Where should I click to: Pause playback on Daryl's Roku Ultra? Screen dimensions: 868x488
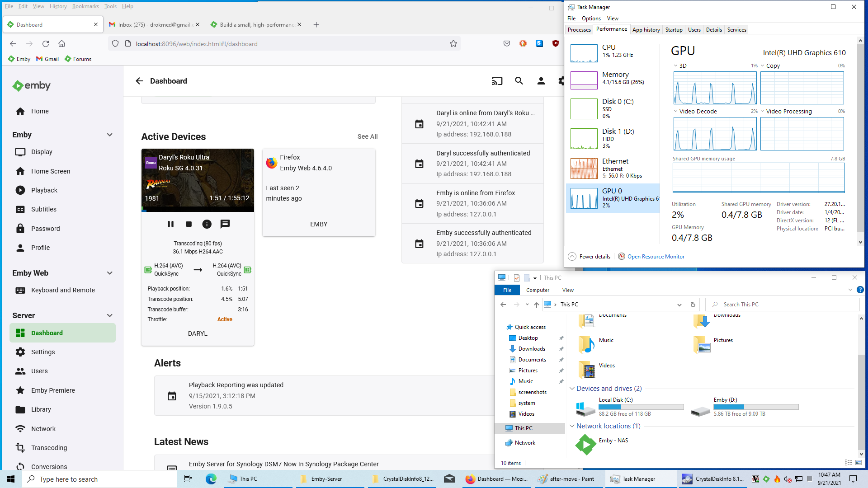coord(170,224)
